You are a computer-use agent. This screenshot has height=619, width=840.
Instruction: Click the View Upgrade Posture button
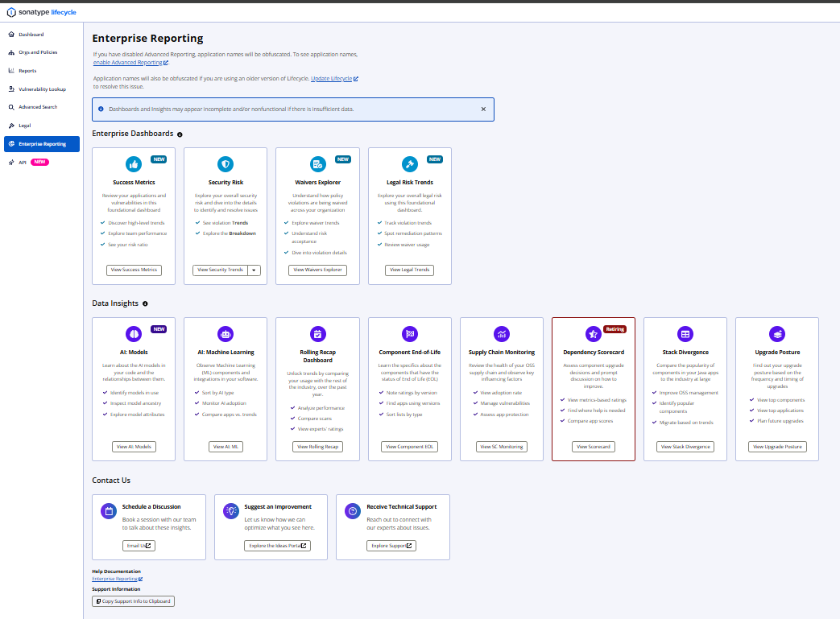(777, 447)
